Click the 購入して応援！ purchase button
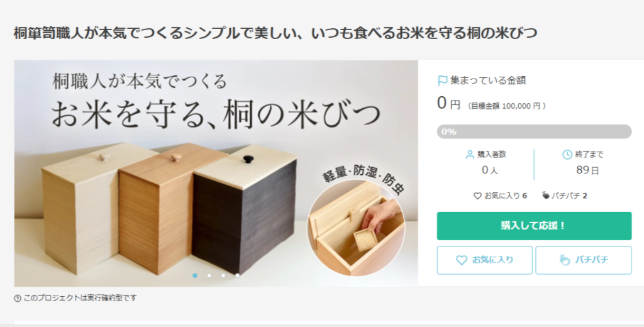Image resolution: width=644 pixels, height=327 pixels. pos(534,226)
